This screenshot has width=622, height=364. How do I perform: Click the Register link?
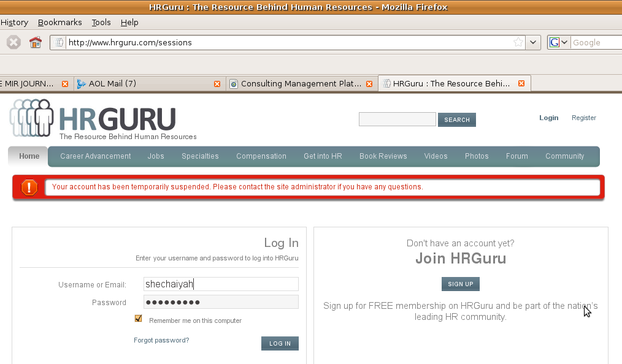tap(584, 118)
